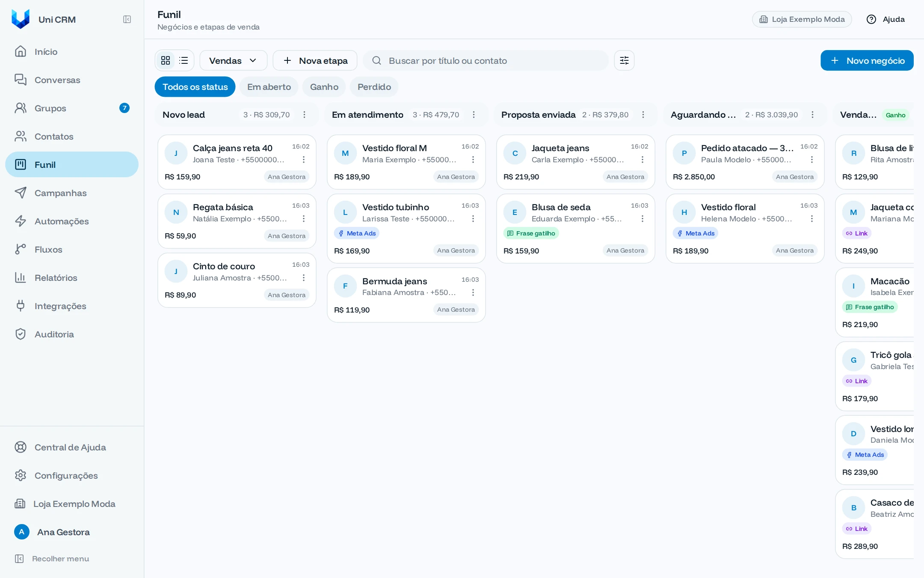Click Frase gatilho tag on Blusa de seda
Image resolution: width=924 pixels, height=578 pixels.
pyautogui.click(x=531, y=233)
